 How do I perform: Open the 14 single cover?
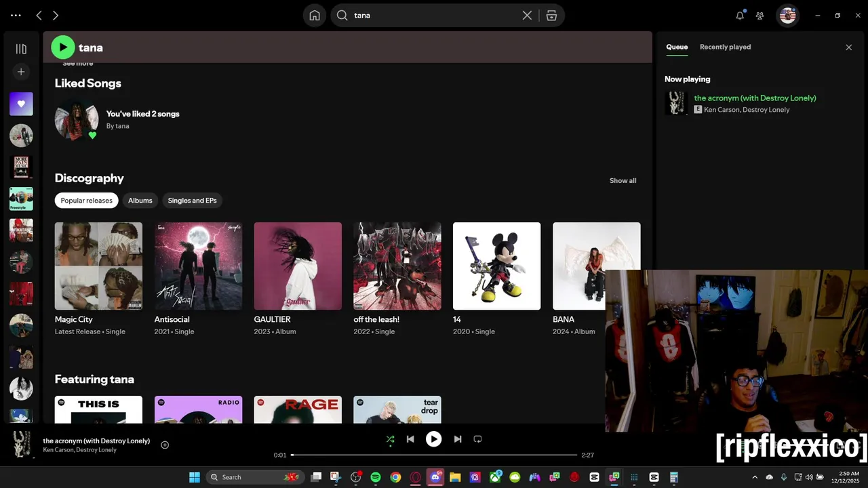(497, 266)
